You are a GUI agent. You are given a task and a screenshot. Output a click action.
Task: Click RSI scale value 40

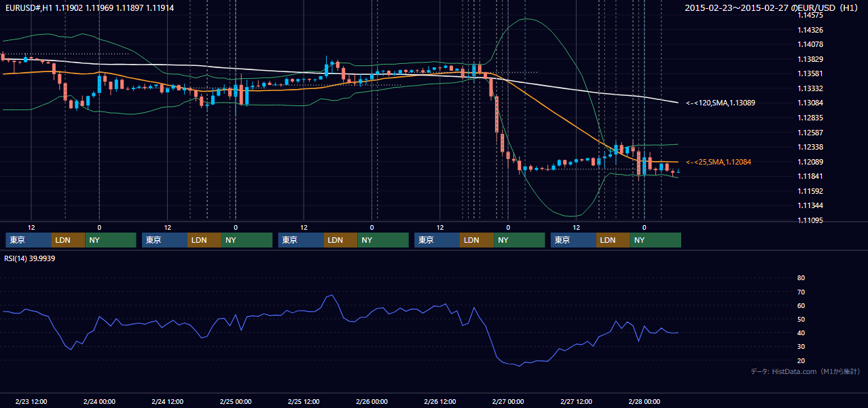[801, 333]
